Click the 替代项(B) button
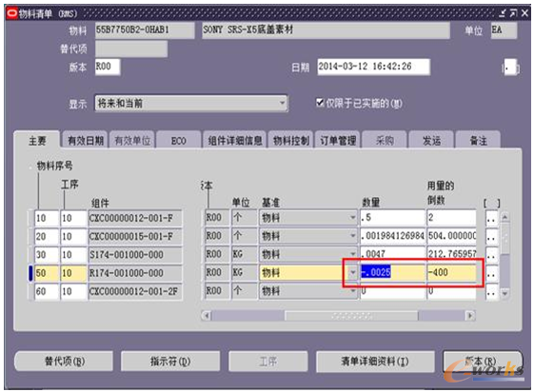The height and width of the screenshot is (392, 534). point(64,362)
